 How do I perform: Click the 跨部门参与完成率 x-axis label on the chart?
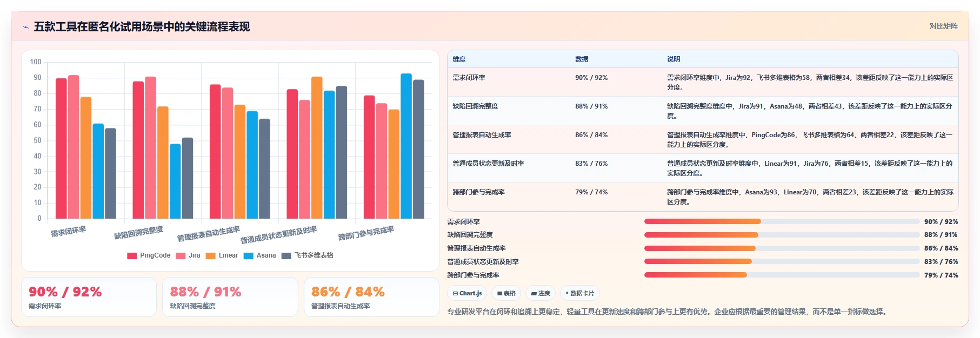[366, 233]
